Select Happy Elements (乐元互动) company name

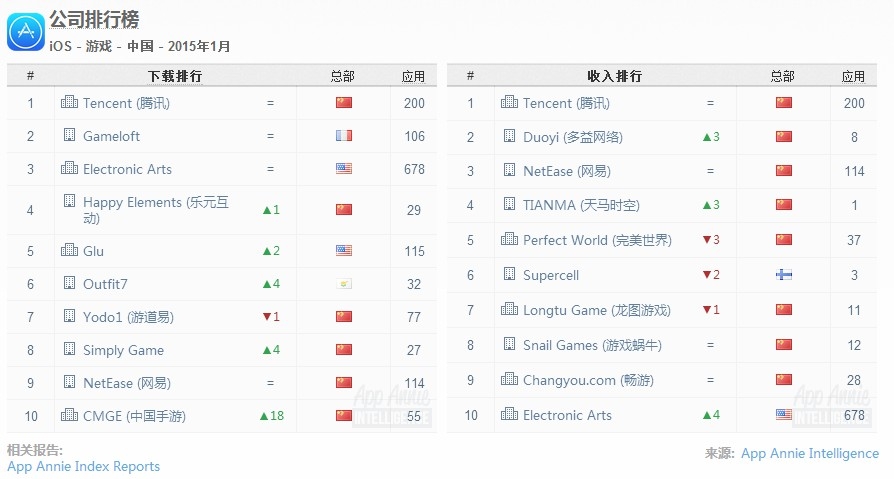click(x=155, y=210)
